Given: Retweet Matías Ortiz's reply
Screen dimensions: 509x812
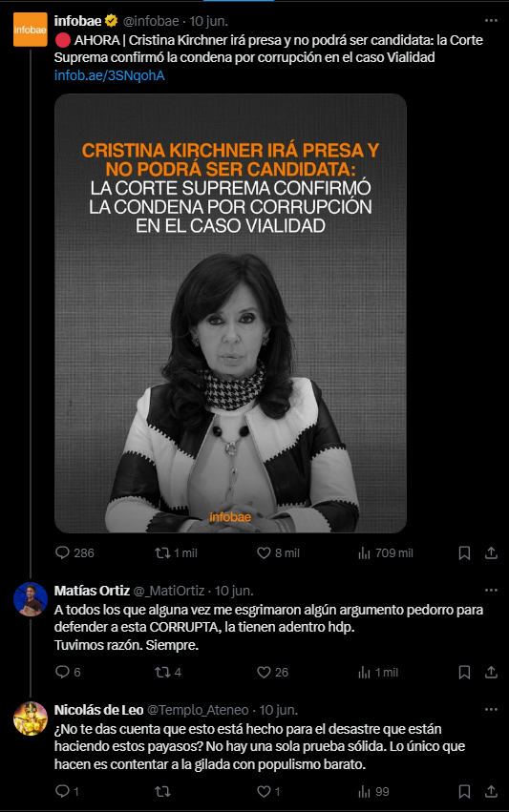Looking at the screenshot, I should (x=168, y=672).
